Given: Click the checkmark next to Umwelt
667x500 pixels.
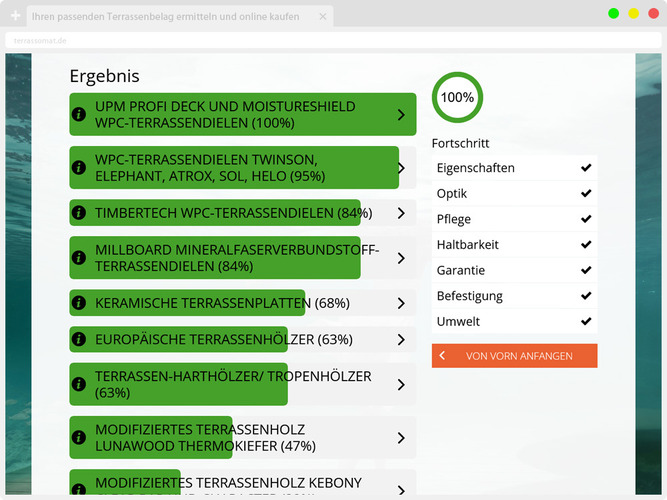Looking at the screenshot, I should (x=586, y=322).
